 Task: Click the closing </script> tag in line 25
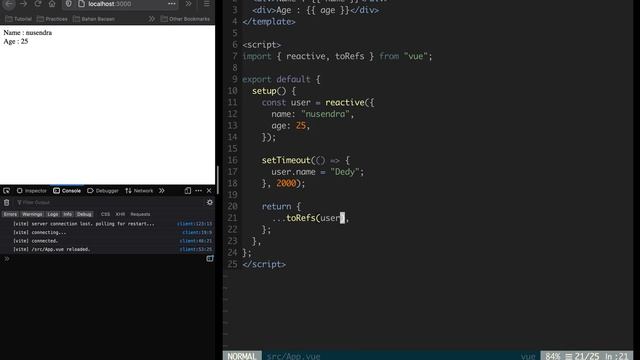[264, 264]
